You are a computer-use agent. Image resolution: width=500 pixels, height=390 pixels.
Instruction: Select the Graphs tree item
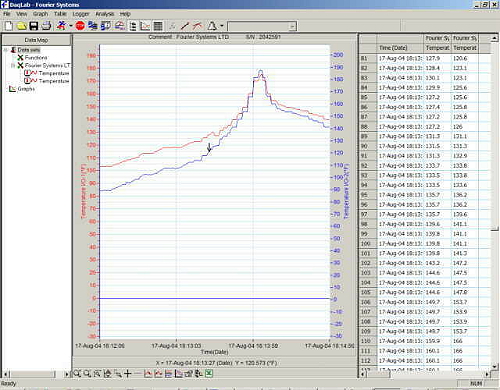tap(26, 89)
